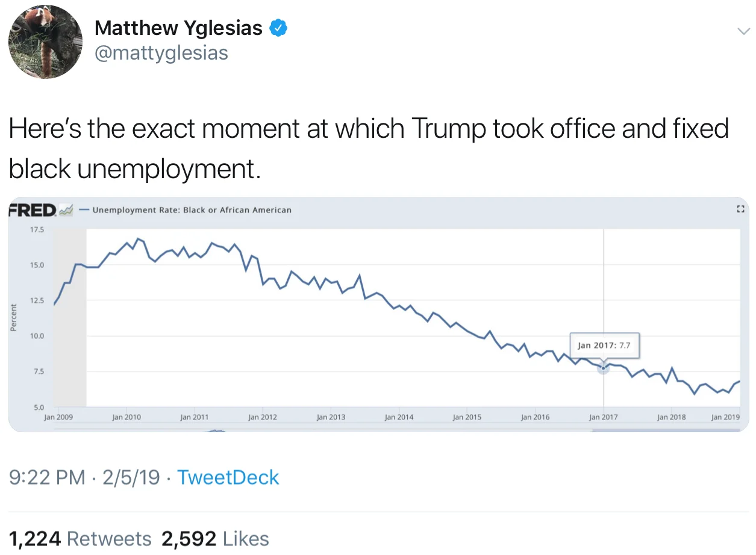Click the blue verified badge
The image size is (756, 555).
[x=278, y=28]
